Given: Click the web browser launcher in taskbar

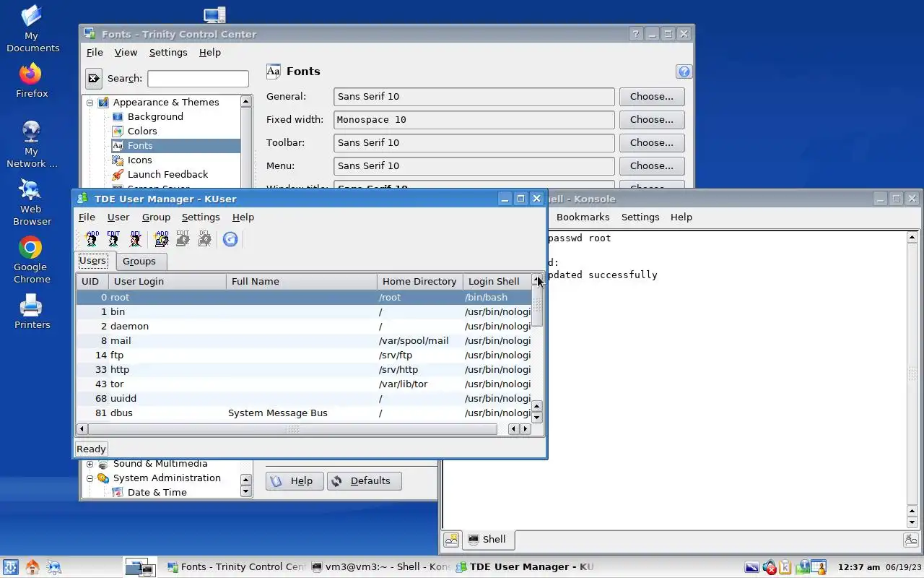Looking at the screenshot, I should coord(54,567).
